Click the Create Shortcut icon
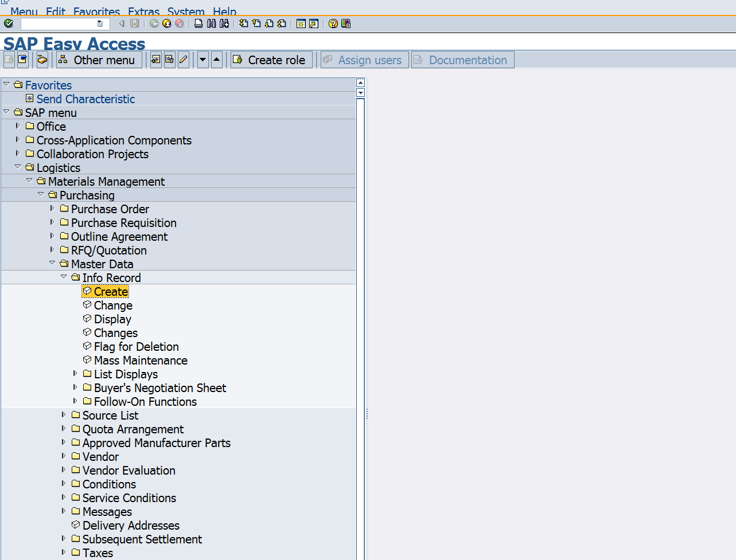The width and height of the screenshot is (736, 560). (314, 24)
